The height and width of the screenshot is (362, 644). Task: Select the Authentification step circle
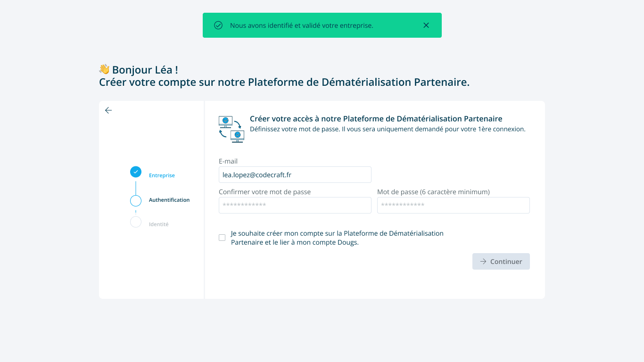[x=136, y=201]
